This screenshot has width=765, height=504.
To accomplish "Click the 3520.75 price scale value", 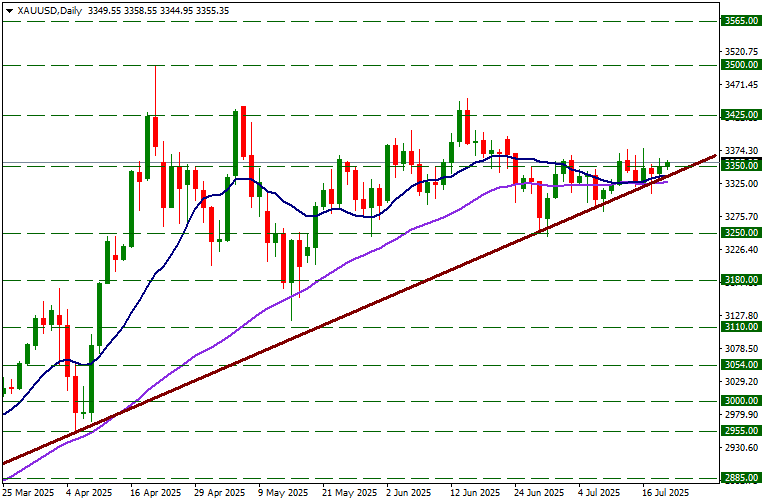I will tap(741, 51).
